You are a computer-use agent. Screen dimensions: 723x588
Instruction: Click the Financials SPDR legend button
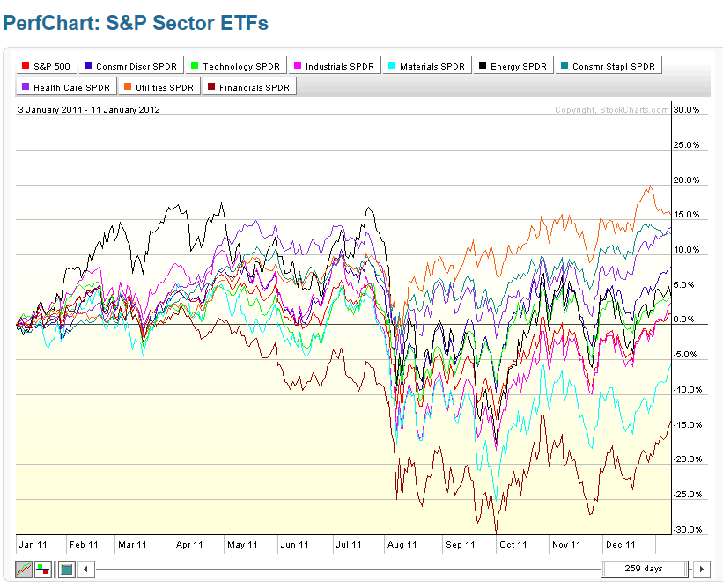(251, 87)
